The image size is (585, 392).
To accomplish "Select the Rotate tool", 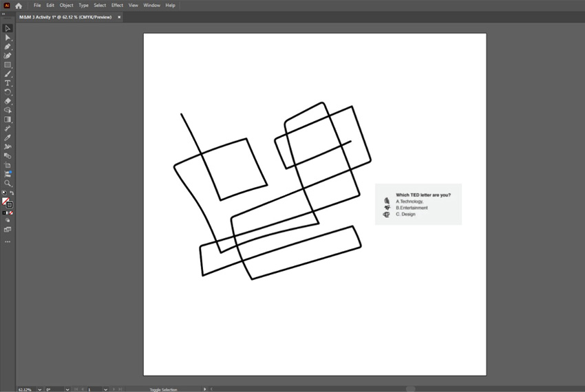I will (x=8, y=91).
